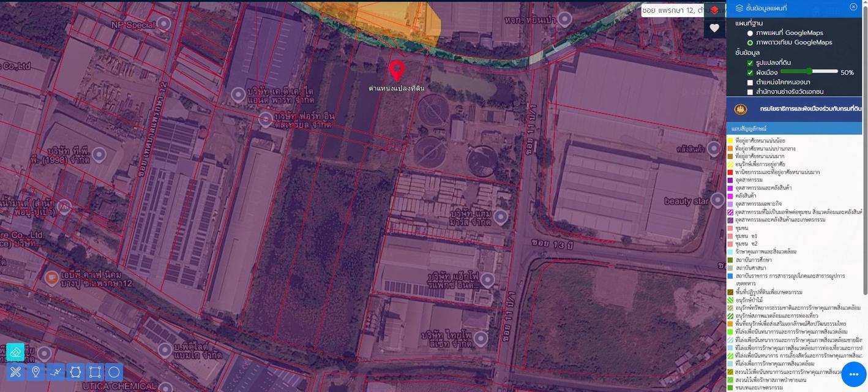The width and height of the screenshot is (868, 392).
Task: Open the blue three-dots floating menu
Action: tap(854, 374)
